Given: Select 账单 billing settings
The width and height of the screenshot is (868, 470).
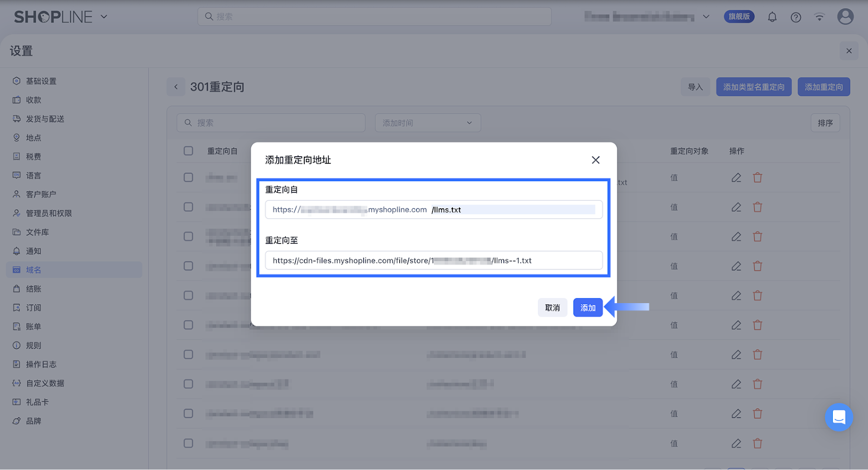Looking at the screenshot, I should (x=74, y=327).
